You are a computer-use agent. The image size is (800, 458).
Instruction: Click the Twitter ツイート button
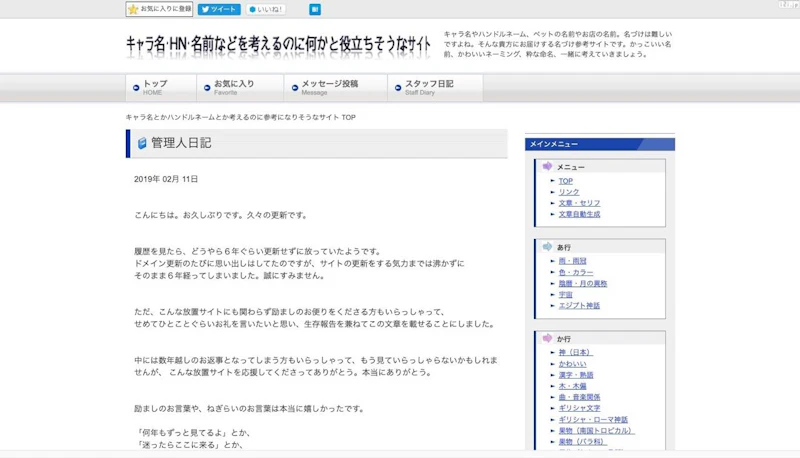(219, 9)
